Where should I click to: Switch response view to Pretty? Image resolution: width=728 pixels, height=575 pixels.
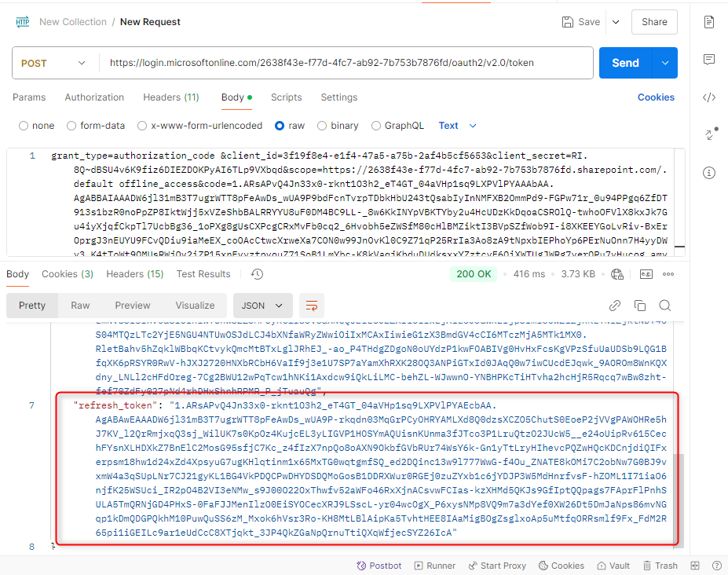point(32,306)
